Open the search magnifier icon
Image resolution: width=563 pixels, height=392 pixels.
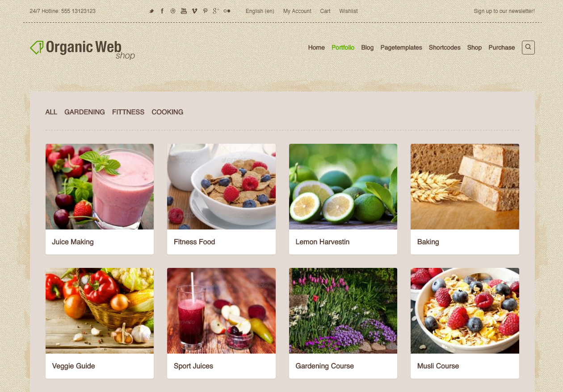point(528,47)
